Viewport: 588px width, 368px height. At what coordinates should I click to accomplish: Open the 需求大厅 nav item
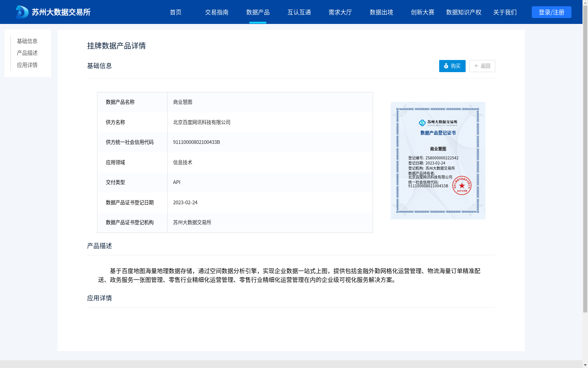[340, 12]
